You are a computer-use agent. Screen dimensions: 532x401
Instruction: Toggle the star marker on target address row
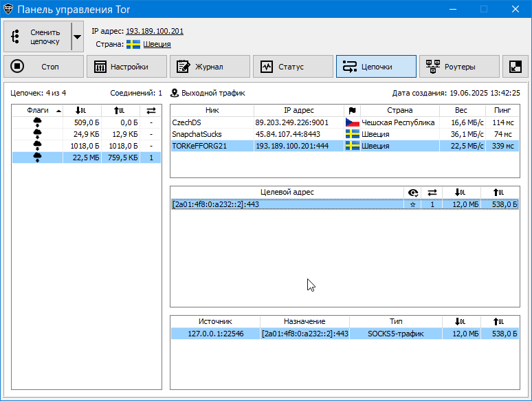[412, 204]
